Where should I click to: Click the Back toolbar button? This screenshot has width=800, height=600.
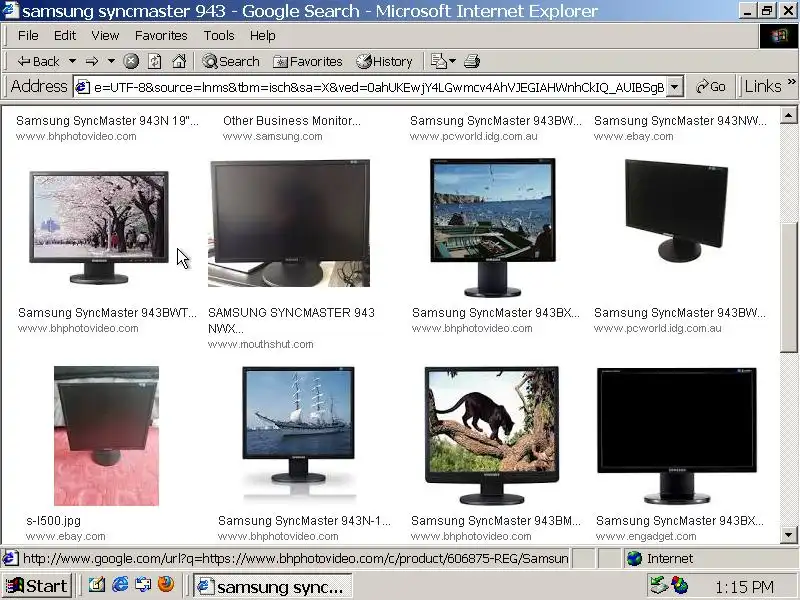click(x=38, y=62)
